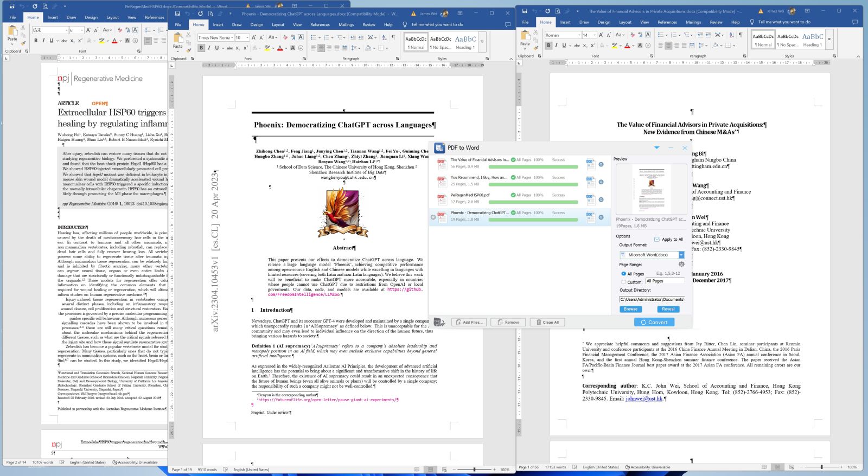Click Bold in the Financial Advisors window
Viewport: 868px width, 476px height.
548,46
